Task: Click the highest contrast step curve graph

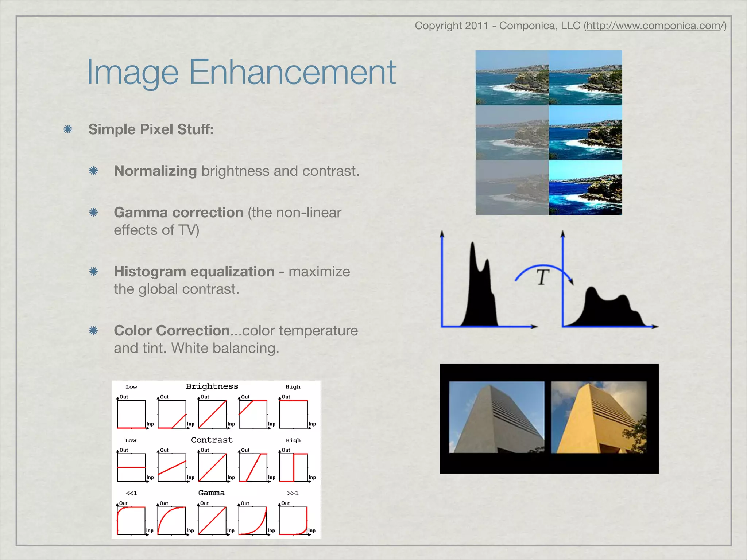Action: [294, 467]
